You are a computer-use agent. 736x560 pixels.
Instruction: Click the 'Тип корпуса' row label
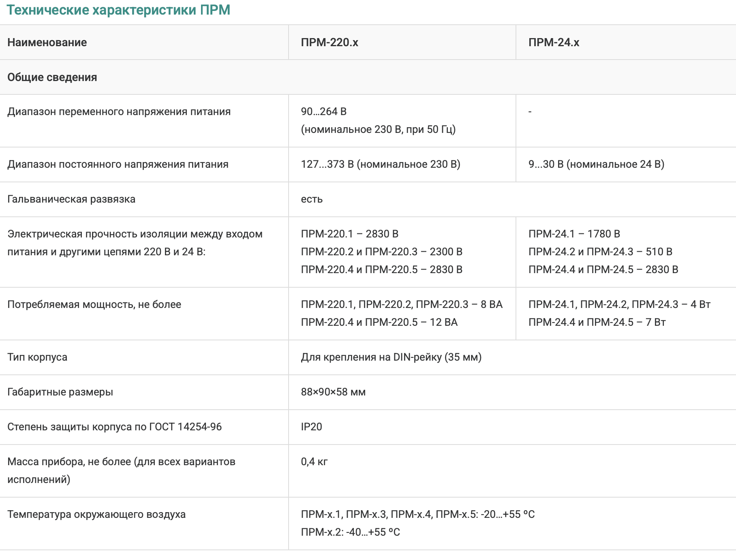37,357
